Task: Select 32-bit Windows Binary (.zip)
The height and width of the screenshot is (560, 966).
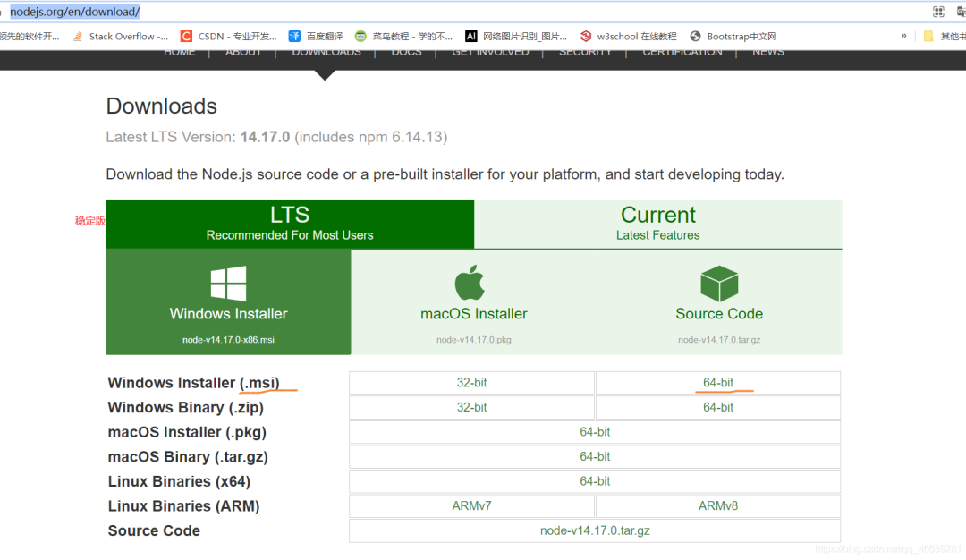Action: point(471,407)
